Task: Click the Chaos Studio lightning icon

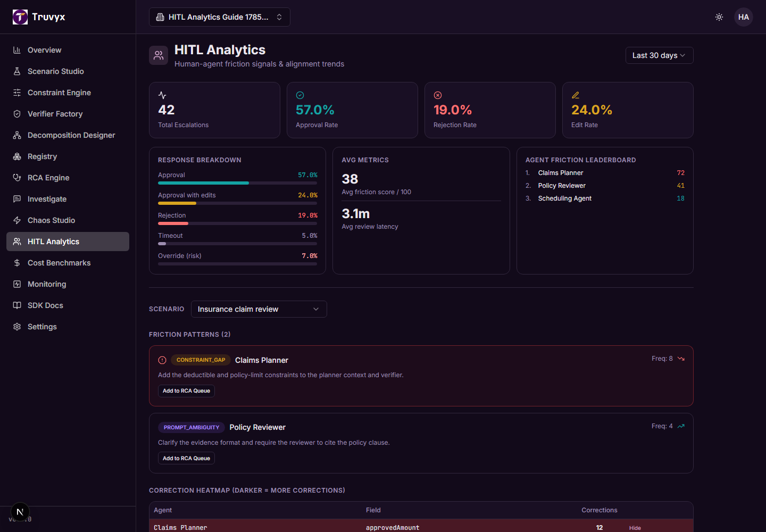Action: click(x=17, y=220)
